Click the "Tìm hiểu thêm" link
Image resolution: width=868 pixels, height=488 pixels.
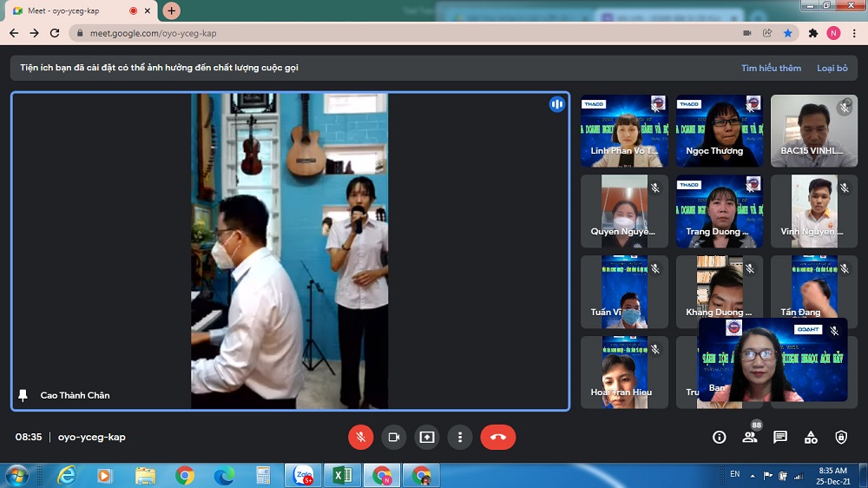(771, 68)
